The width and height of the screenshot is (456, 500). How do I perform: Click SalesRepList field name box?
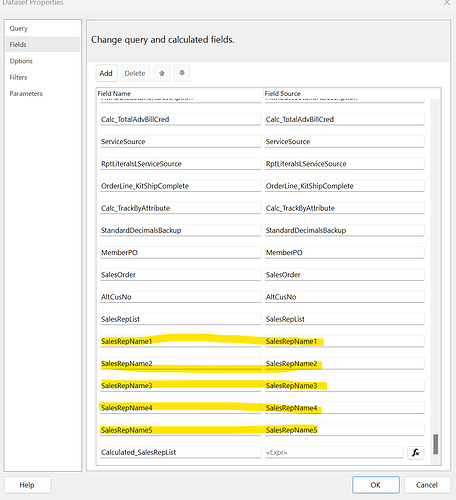(x=180, y=319)
